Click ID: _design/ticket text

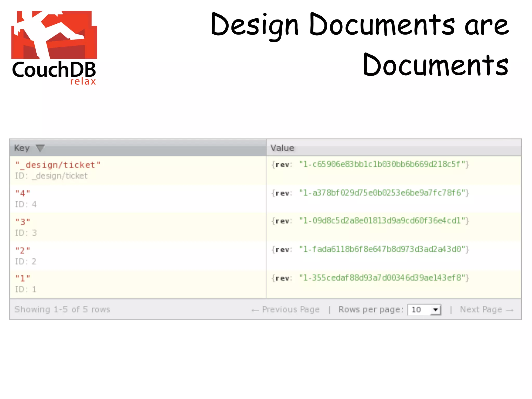pyautogui.click(x=51, y=176)
